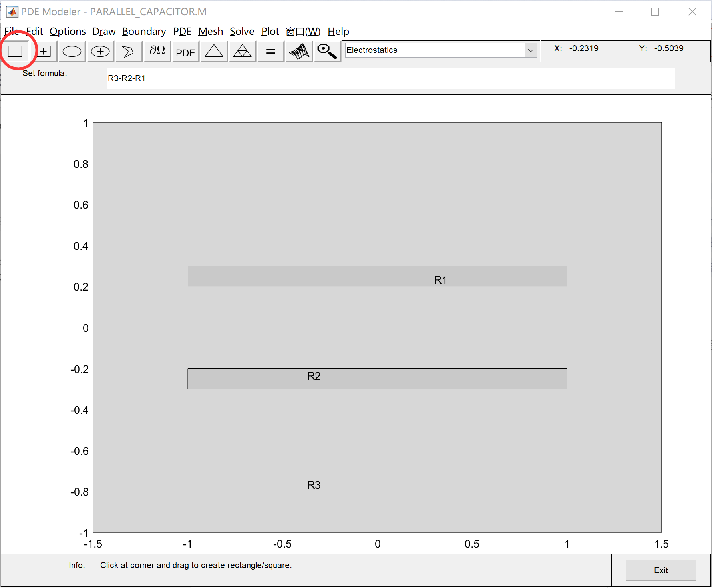
Task: Open the Electrostatics application mode dropdown
Action: [x=440, y=50]
